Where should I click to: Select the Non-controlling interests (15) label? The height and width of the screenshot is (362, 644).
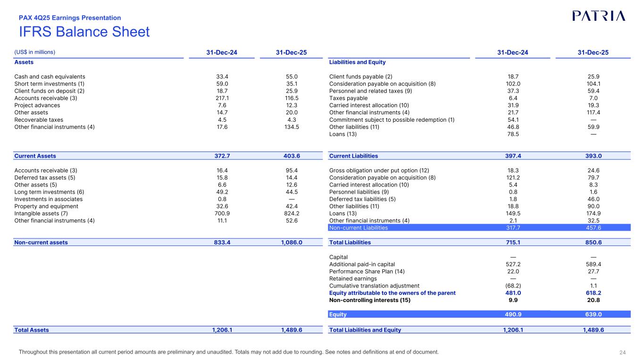(x=369, y=300)
